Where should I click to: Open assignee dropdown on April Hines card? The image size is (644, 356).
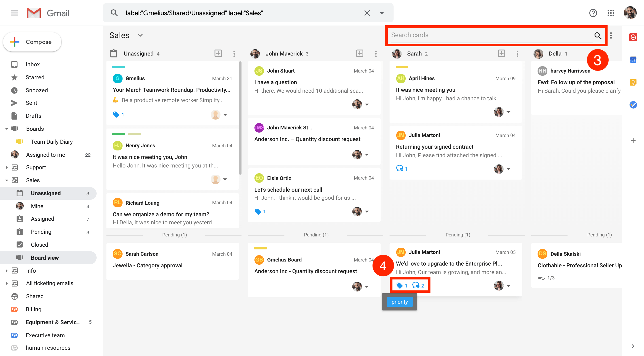(x=508, y=112)
